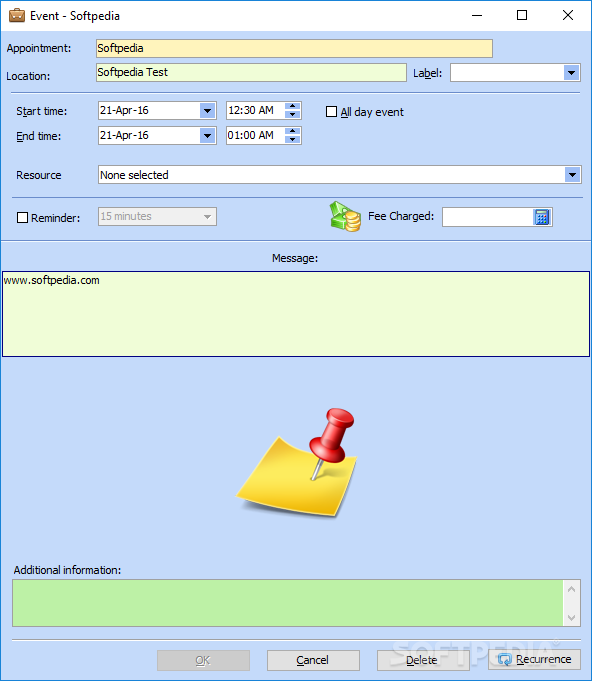The height and width of the screenshot is (681, 592).
Task: Maximize the Event window
Action: [522, 16]
